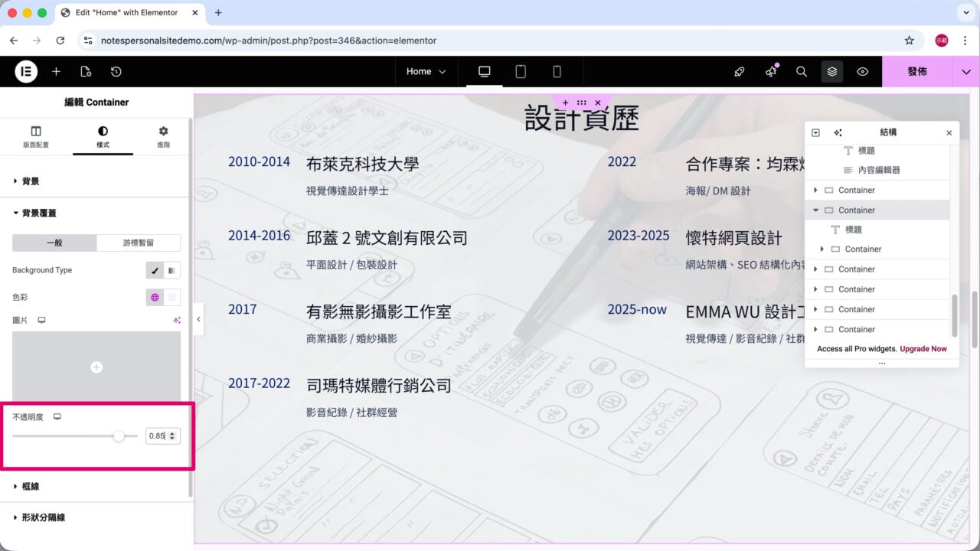The width and height of the screenshot is (980, 551).
Task: Open browser three-dot menu
Action: (965, 40)
